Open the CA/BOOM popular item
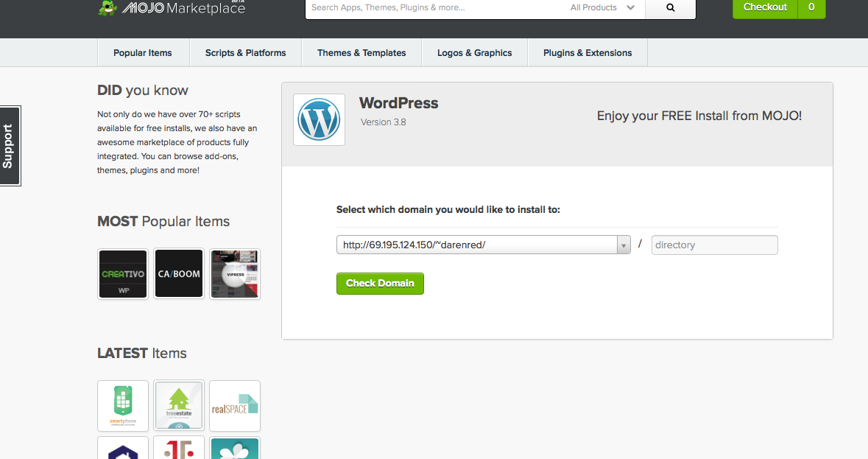Screen dimensions: 868x459 [179, 273]
